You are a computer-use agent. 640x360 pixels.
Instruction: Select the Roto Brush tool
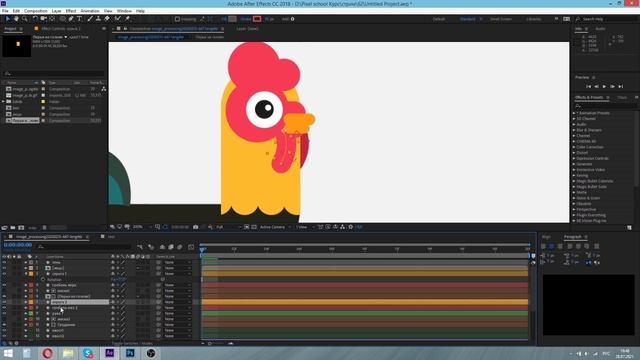(118, 19)
